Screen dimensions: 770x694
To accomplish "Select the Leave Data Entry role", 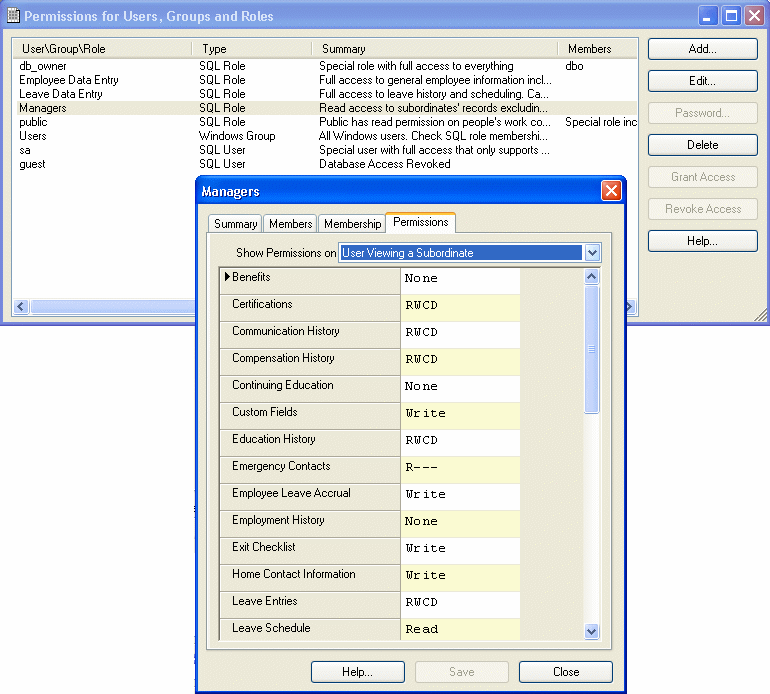I will (60, 94).
